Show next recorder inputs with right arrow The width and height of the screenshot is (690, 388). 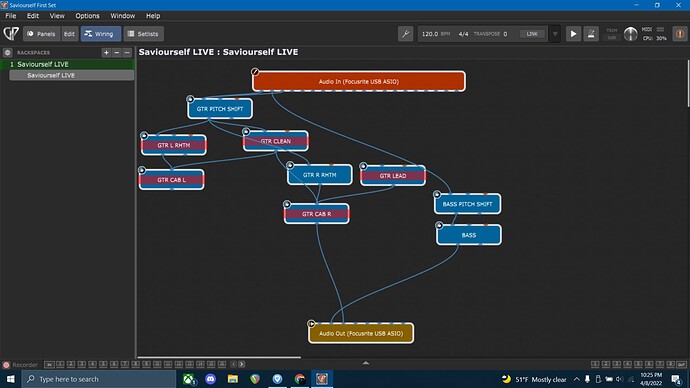[242, 364]
